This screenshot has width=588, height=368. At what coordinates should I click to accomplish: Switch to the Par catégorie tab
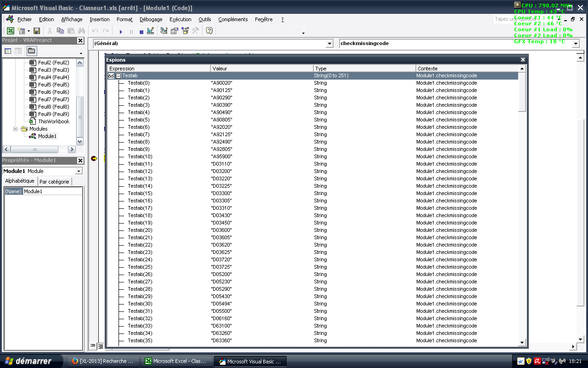54,182
